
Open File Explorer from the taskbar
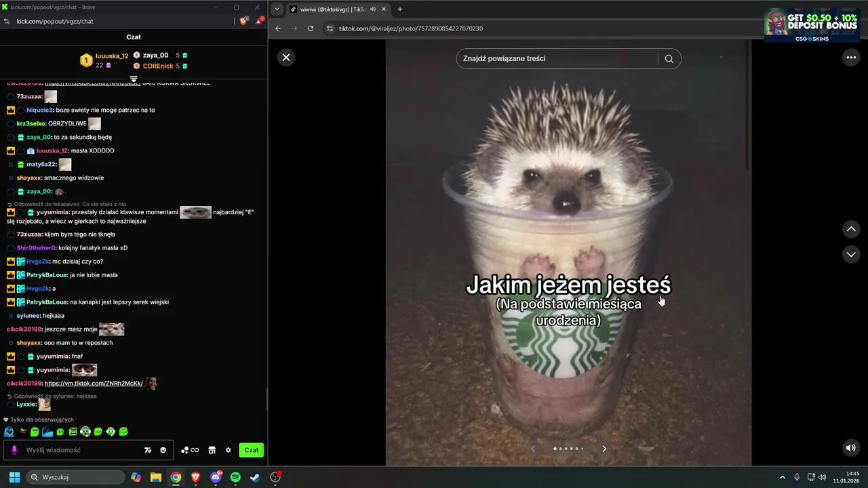click(156, 477)
